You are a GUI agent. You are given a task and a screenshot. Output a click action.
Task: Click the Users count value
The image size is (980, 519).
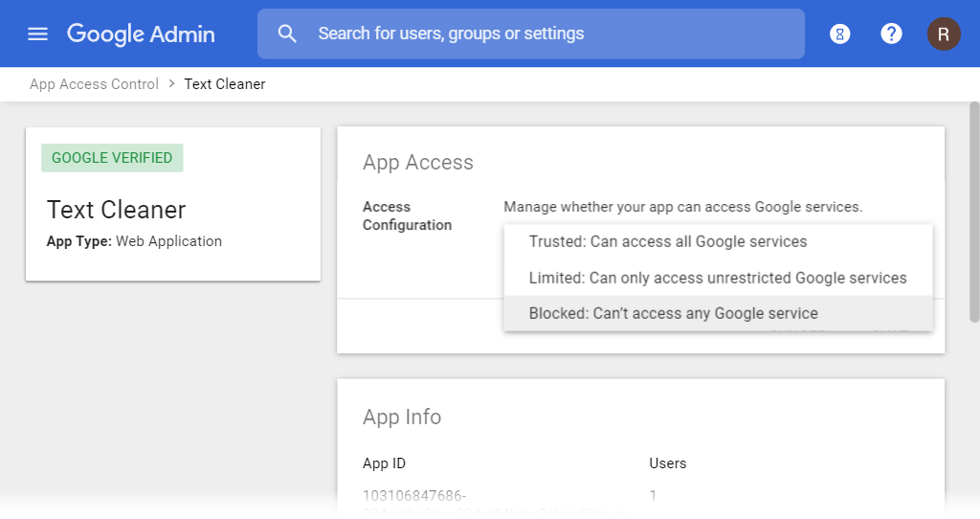click(653, 496)
